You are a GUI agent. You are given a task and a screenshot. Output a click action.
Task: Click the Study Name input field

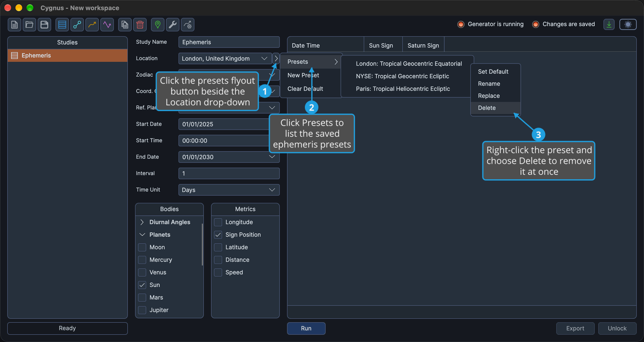(x=229, y=42)
